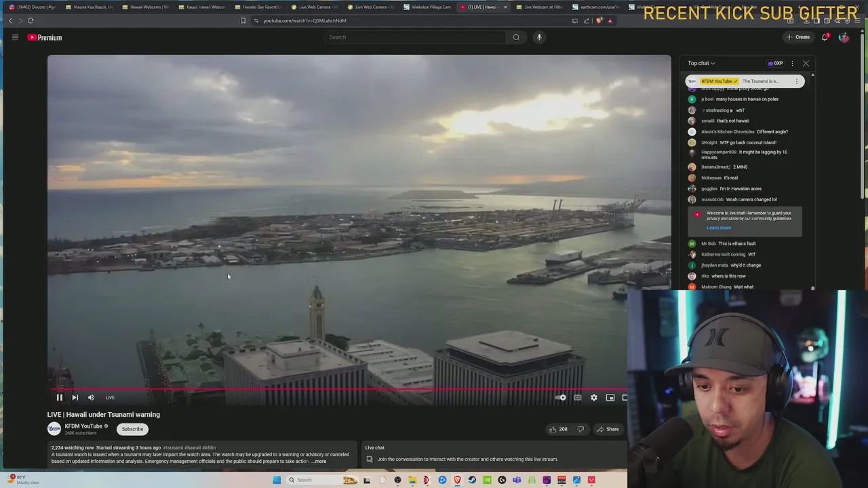This screenshot has width=868, height=488.
Task: Open account avatar menu
Action: 844,37
